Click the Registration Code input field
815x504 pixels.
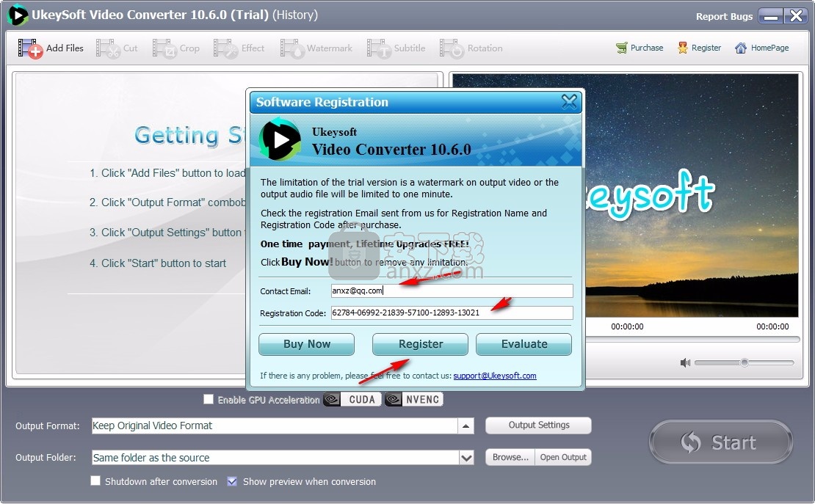click(452, 313)
